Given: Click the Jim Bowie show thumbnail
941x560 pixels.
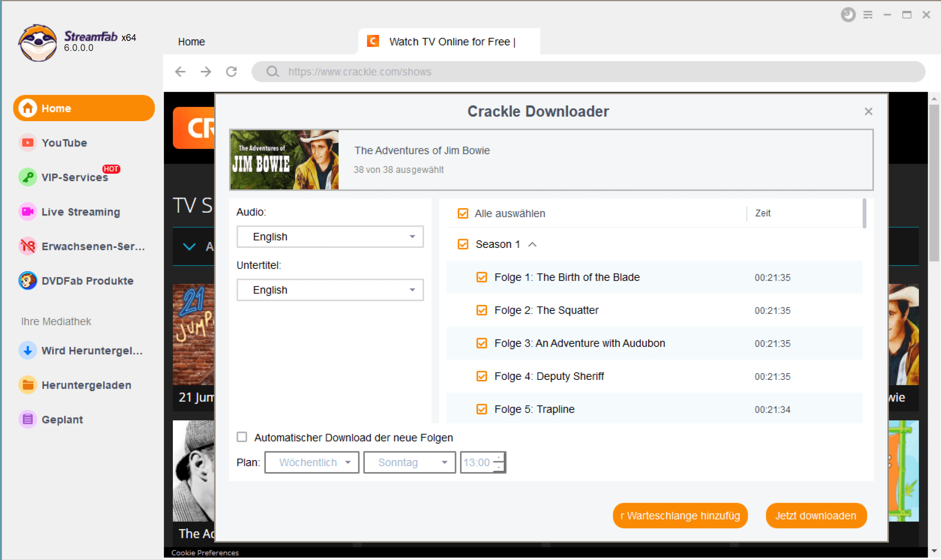Looking at the screenshot, I should (x=284, y=160).
